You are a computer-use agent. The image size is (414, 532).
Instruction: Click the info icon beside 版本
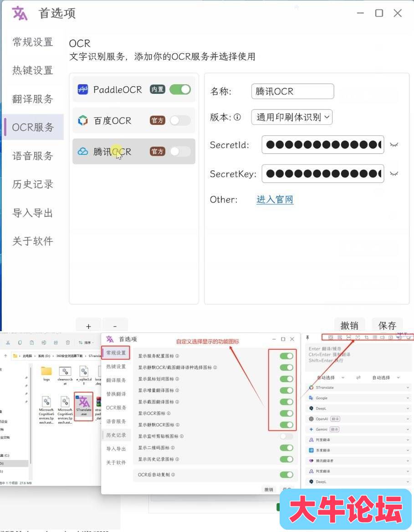(238, 117)
